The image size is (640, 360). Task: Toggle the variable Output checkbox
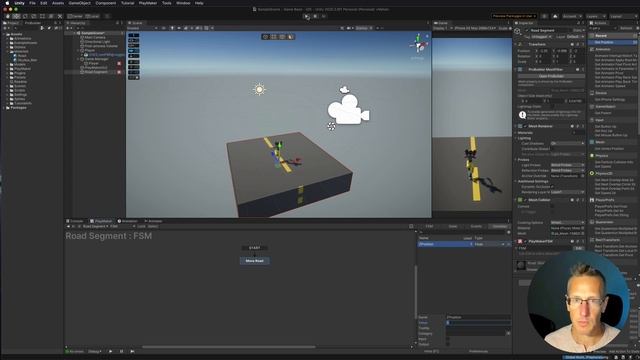click(448, 344)
